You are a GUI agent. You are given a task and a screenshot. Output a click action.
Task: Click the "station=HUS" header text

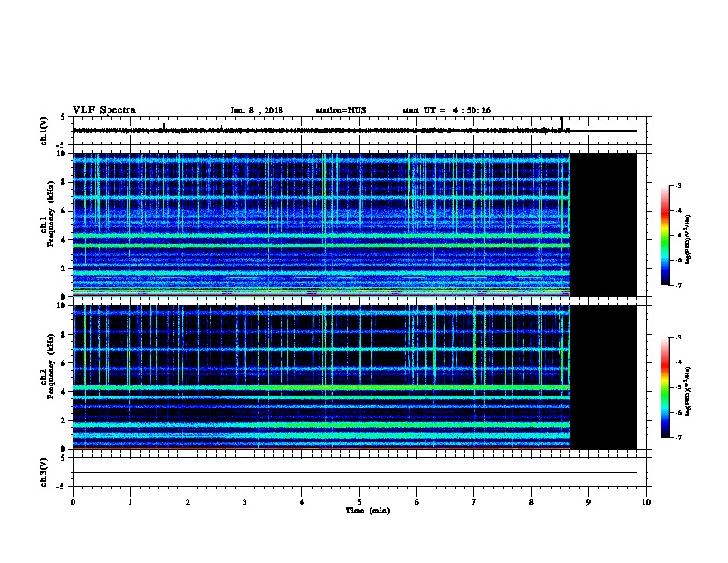pos(341,110)
